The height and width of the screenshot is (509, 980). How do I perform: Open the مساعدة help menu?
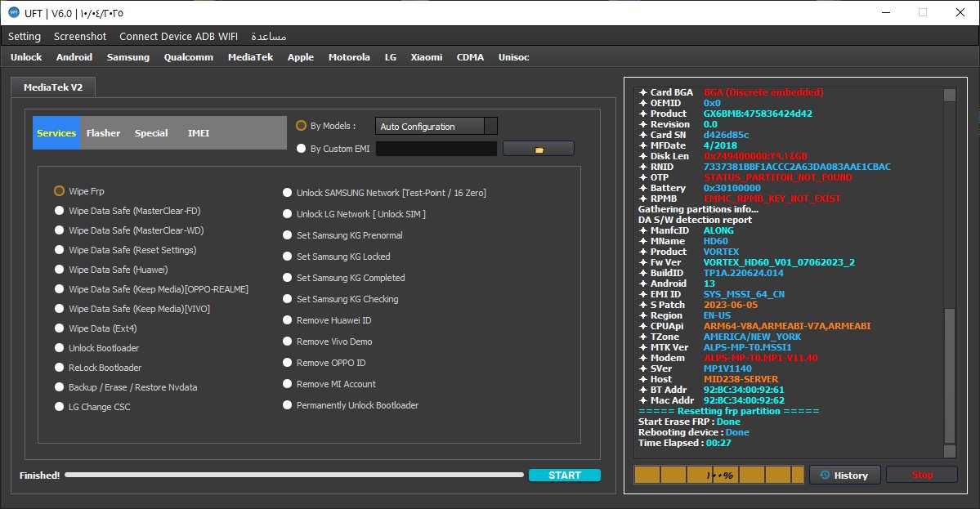[x=269, y=36]
